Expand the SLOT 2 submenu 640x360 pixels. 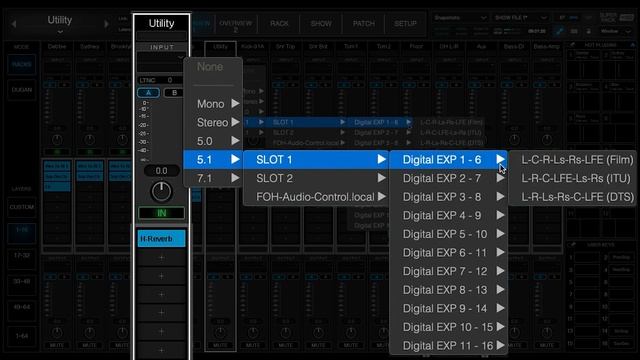(x=316, y=178)
